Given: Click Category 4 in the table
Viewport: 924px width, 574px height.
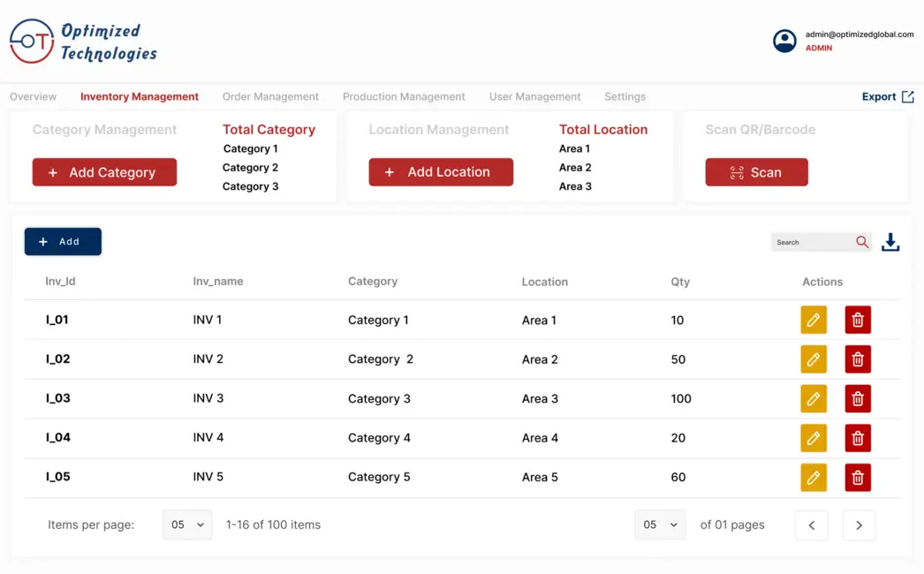Looking at the screenshot, I should coord(379,438).
